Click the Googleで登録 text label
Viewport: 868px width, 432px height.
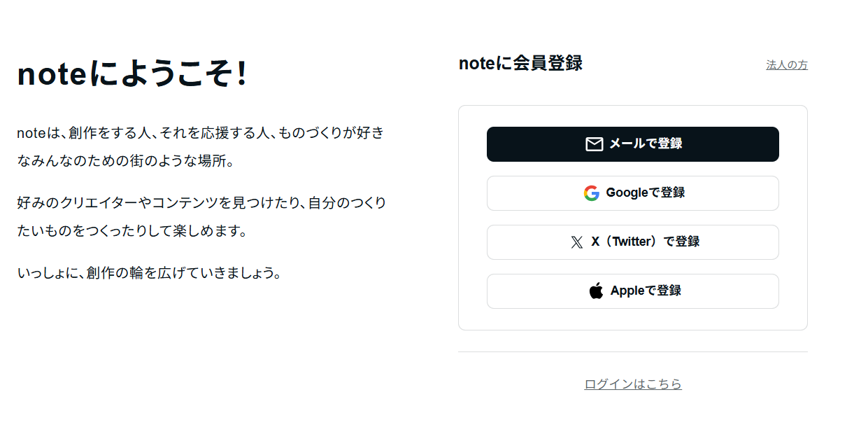(x=646, y=193)
